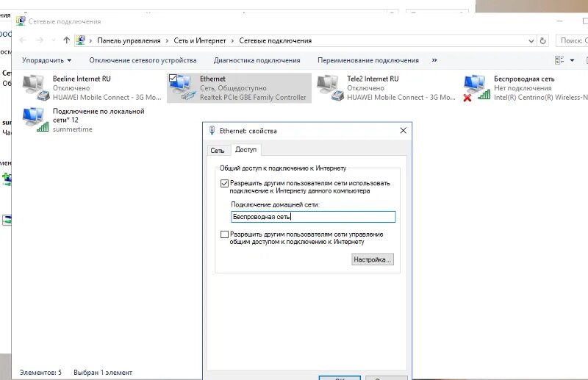Expand the address bar history dropdown
Viewport: 588px width, 380px height.
click(x=531, y=41)
